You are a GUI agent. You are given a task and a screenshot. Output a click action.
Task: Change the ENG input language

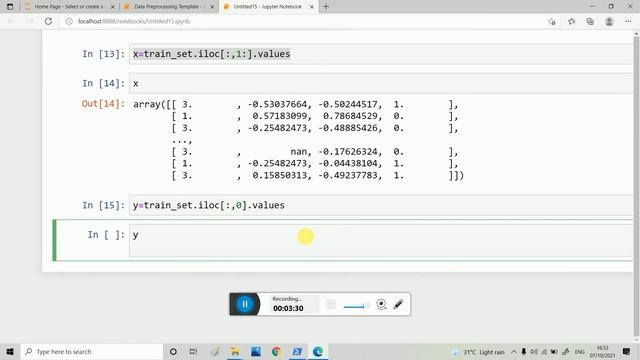tap(580, 352)
